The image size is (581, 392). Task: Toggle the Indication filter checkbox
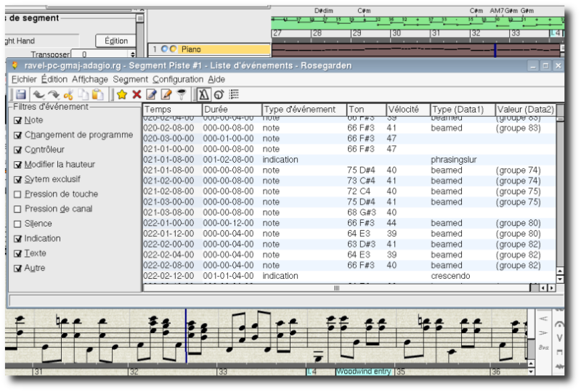tap(18, 239)
